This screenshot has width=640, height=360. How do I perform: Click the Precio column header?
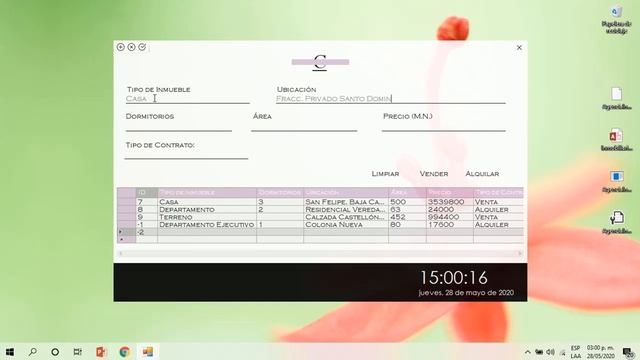tap(450, 192)
